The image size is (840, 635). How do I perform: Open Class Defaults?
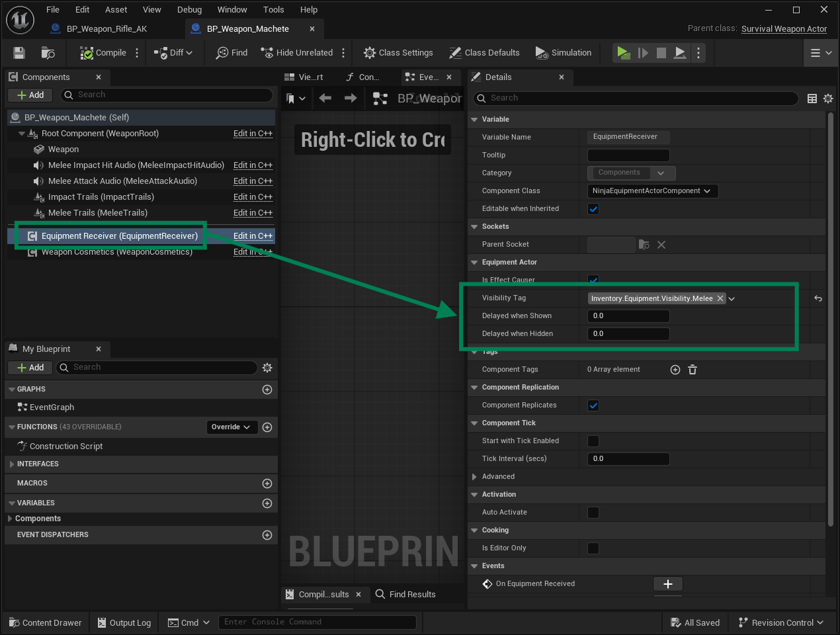[x=484, y=52]
